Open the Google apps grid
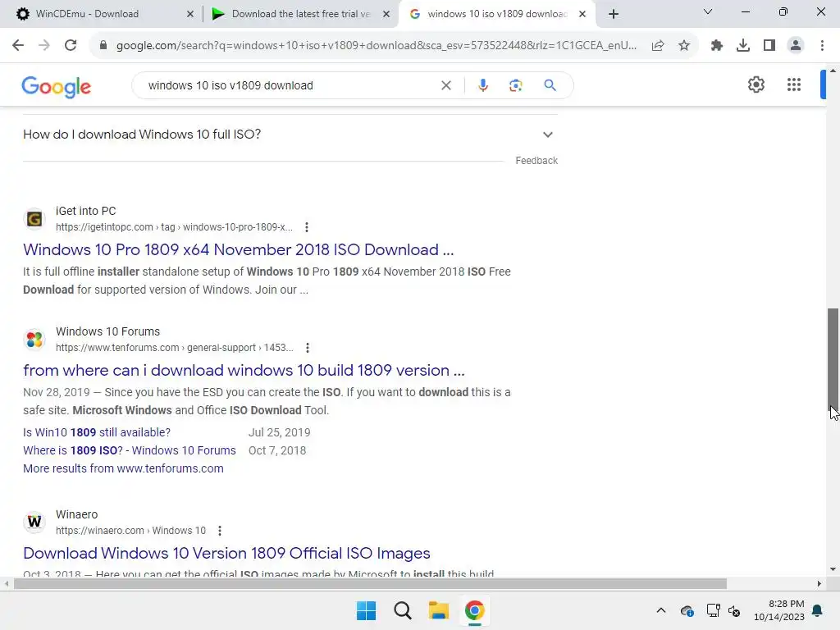Image resolution: width=840 pixels, height=630 pixels. pyautogui.click(x=794, y=84)
